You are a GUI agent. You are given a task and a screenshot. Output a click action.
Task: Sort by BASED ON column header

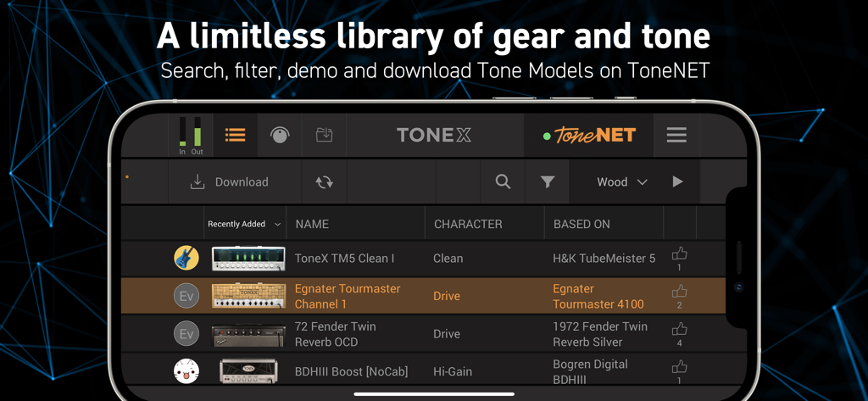coord(581,225)
